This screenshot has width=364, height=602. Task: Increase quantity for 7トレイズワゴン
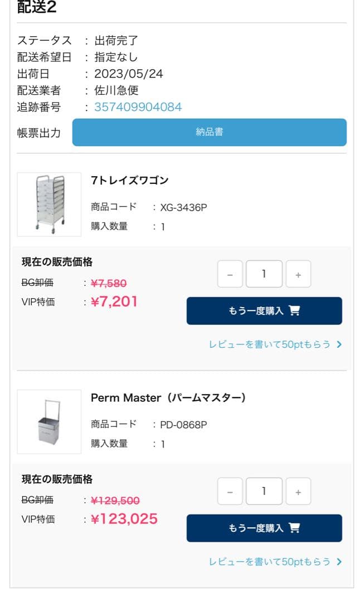click(298, 274)
